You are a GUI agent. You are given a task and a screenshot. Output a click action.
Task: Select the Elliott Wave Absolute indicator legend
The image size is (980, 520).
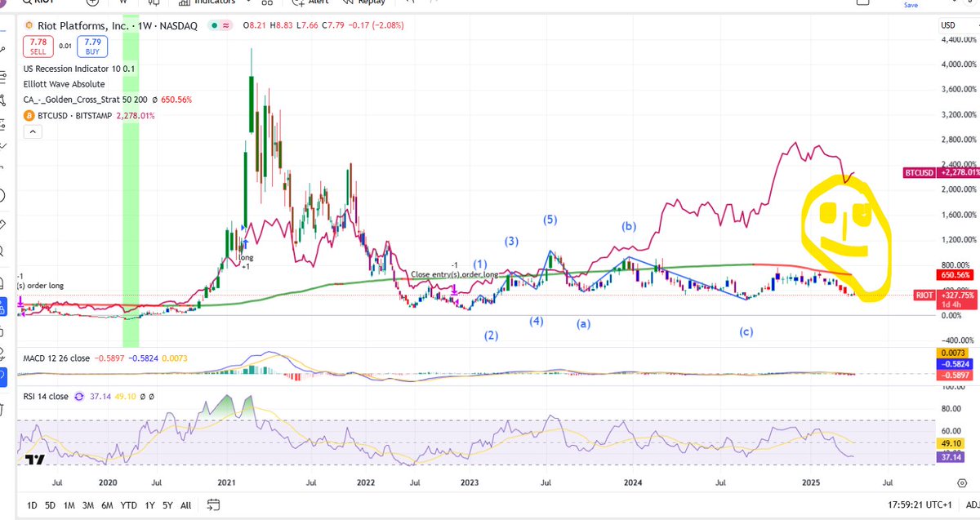65,83
